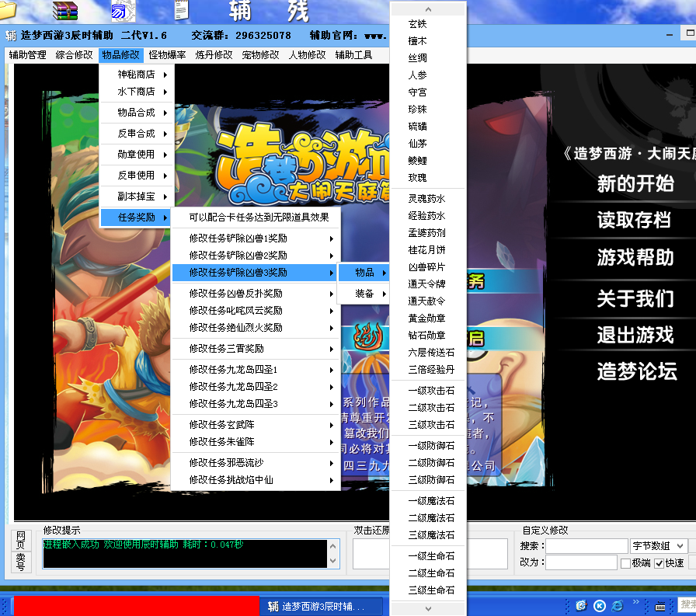Click the 改为 input field
Viewport: 696px width, 616px height.
tap(582, 562)
